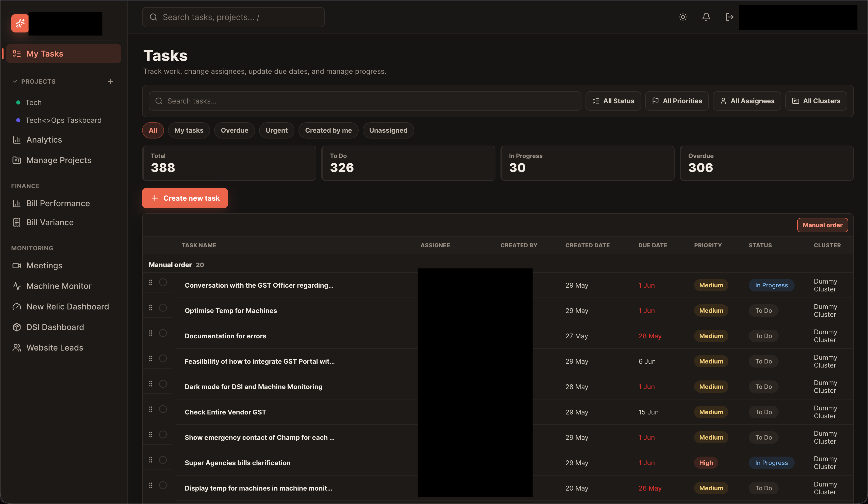This screenshot has width=868, height=504.
Task: Open the All Clusters filter dropdown
Action: (816, 101)
